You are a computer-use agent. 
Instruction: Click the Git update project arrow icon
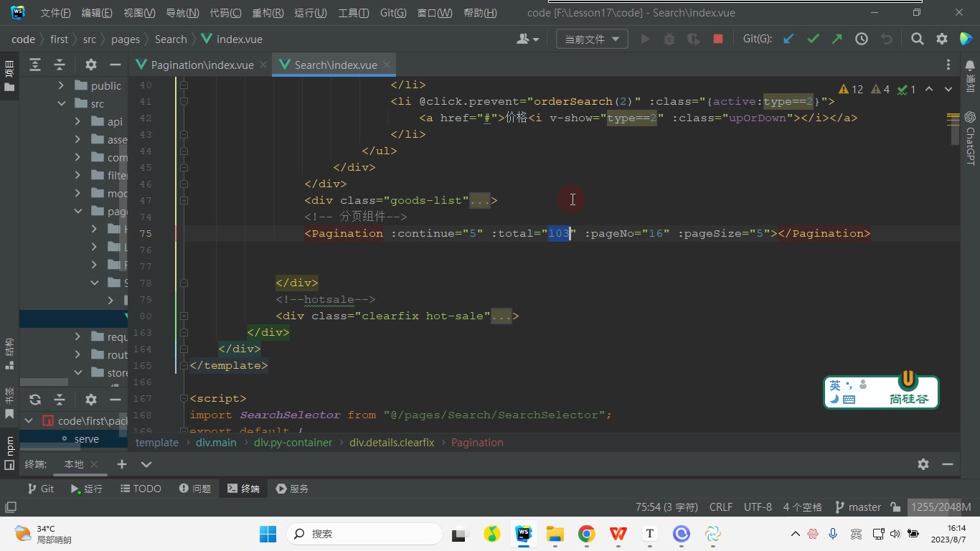point(788,39)
